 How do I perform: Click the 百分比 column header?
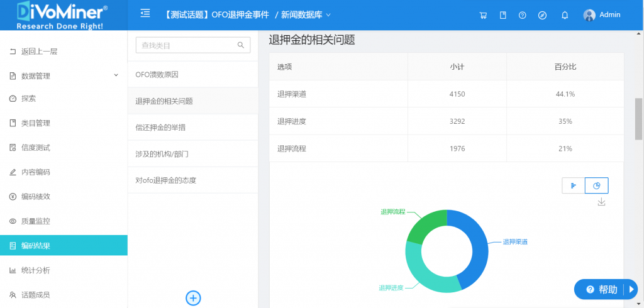pos(565,67)
